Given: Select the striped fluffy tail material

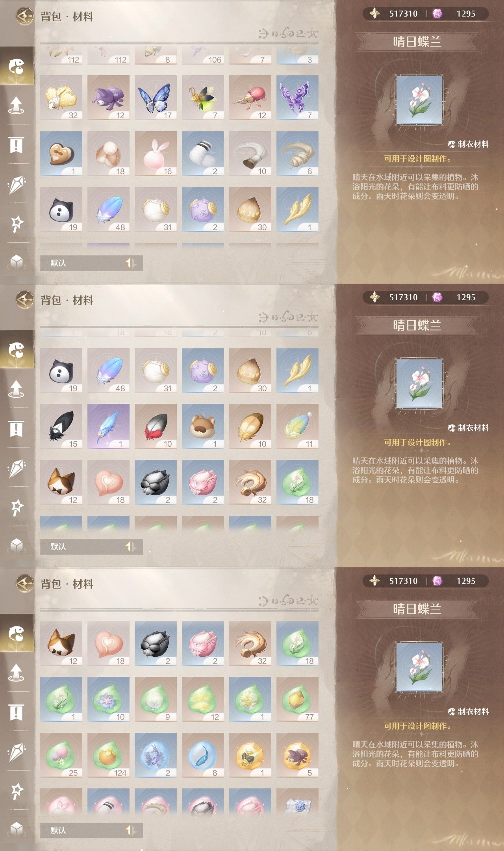Looking at the screenshot, I should click(203, 154).
